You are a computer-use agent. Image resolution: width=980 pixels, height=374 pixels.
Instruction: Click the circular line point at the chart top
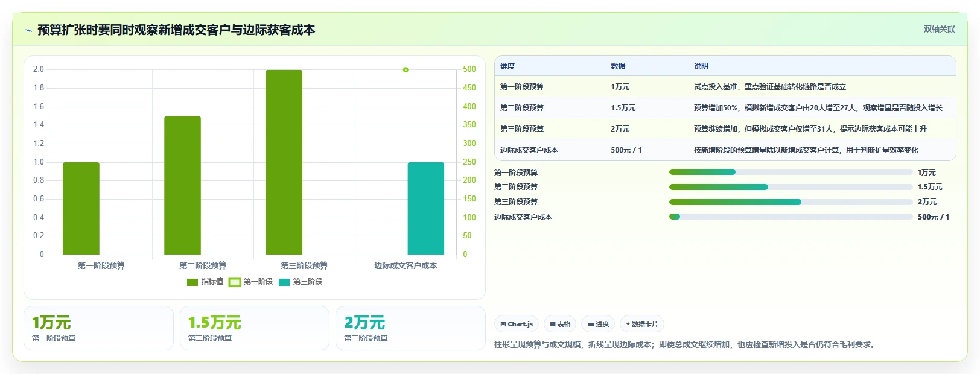tap(406, 70)
